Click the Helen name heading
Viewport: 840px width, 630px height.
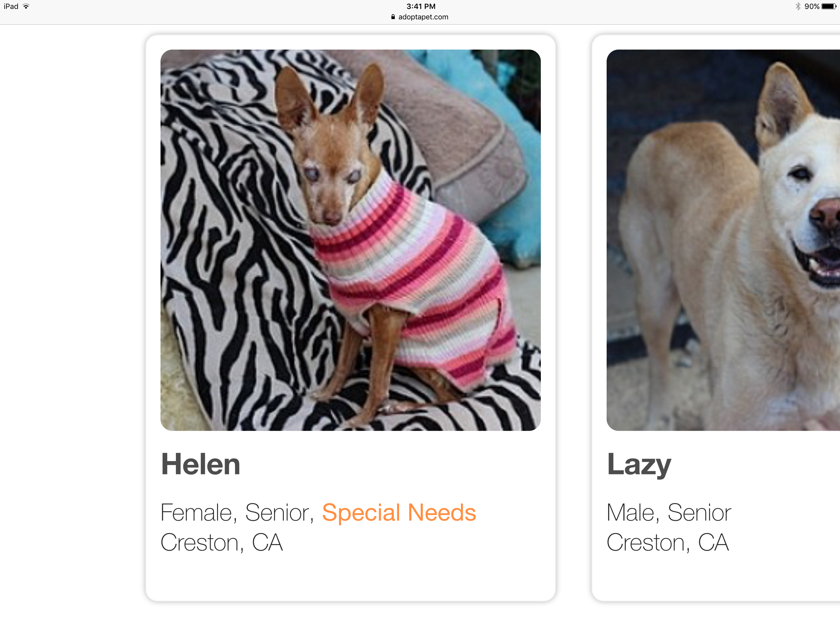200,464
